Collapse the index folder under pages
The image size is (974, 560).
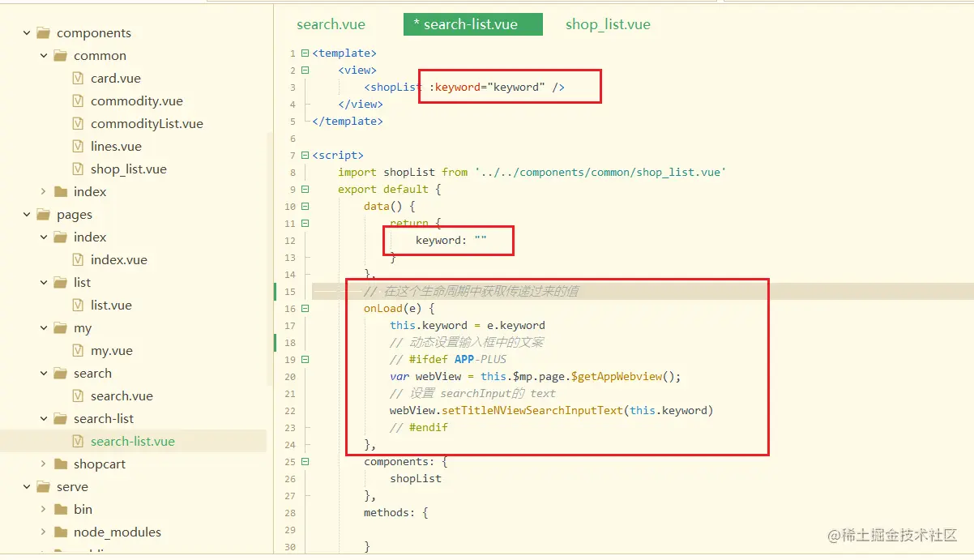[44, 237]
